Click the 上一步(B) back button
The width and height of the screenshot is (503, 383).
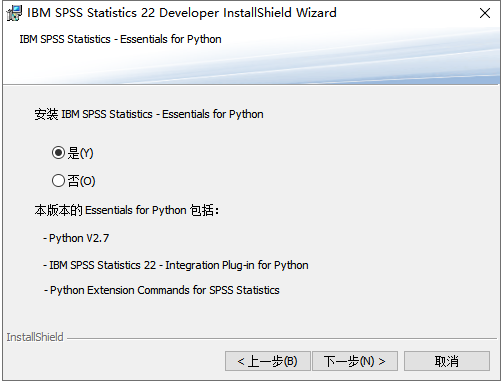[x=268, y=361]
